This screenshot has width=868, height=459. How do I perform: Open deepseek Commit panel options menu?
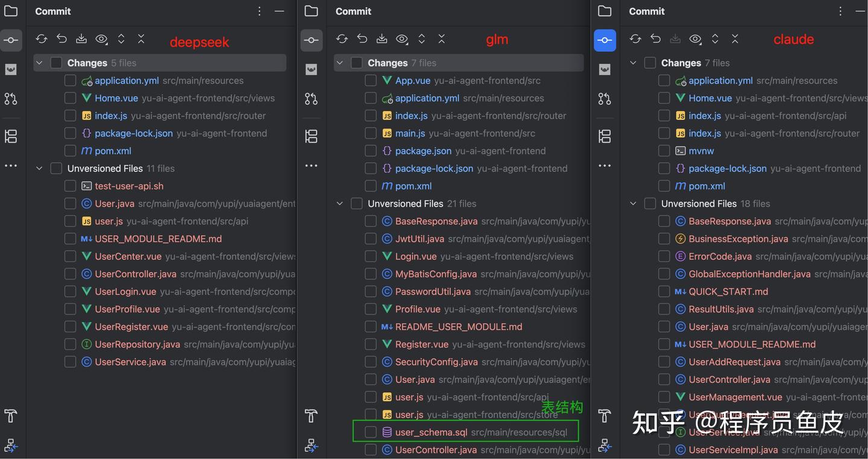(x=259, y=11)
